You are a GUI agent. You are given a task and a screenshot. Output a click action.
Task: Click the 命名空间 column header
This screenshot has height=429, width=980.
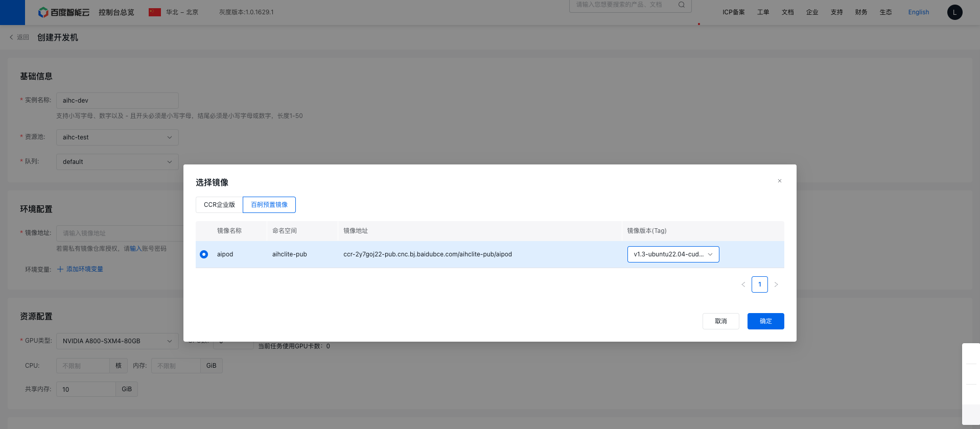pos(285,231)
